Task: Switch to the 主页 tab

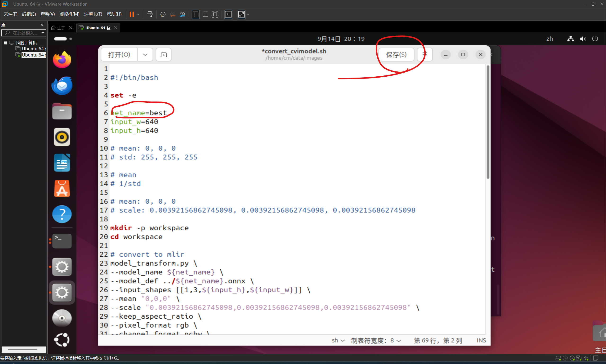Action: coord(61,28)
